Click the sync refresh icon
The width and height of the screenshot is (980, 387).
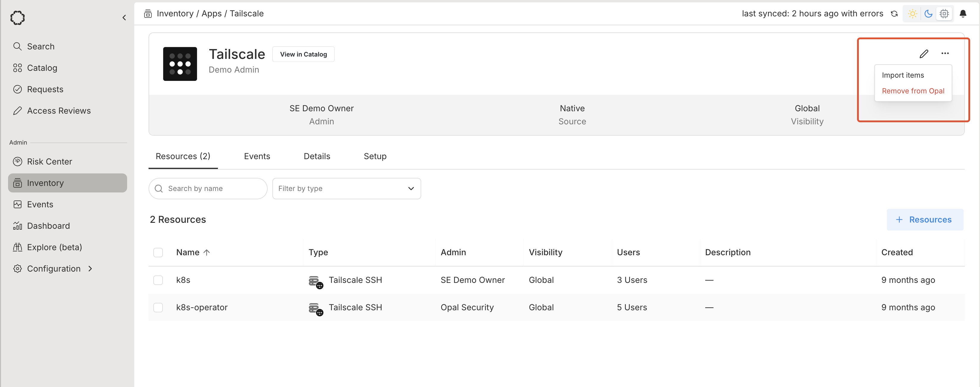[x=894, y=14]
